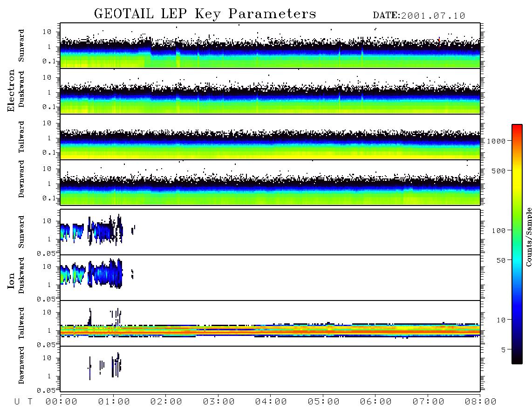The image size is (532, 410).
Task: Click the red end of the colorbar
Action: click(x=517, y=128)
